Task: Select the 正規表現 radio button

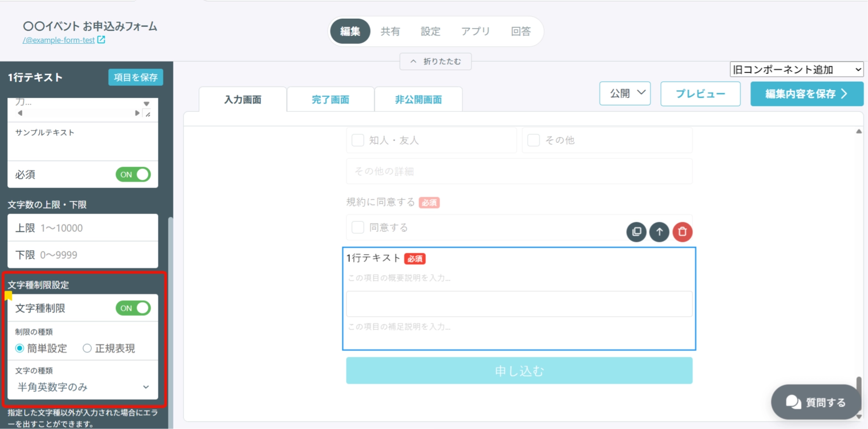Action: point(87,348)
